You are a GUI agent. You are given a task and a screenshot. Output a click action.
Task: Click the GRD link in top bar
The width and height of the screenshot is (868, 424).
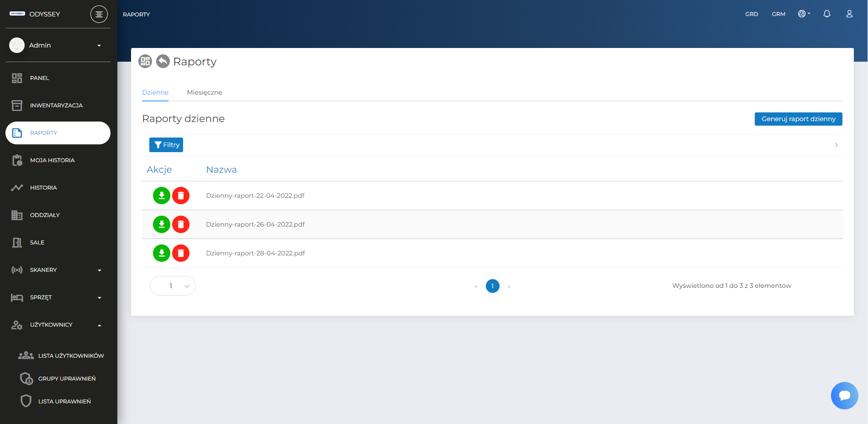(752, 14)
